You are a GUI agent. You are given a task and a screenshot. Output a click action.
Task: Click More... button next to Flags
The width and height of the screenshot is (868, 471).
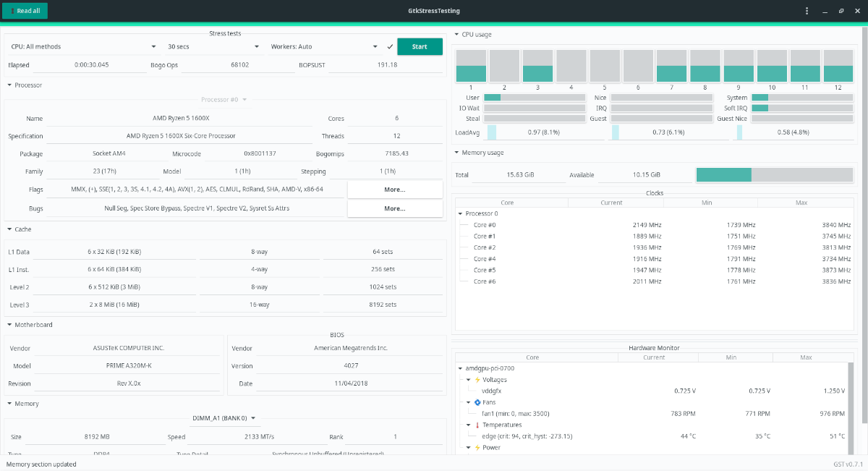tap(395, 190)
